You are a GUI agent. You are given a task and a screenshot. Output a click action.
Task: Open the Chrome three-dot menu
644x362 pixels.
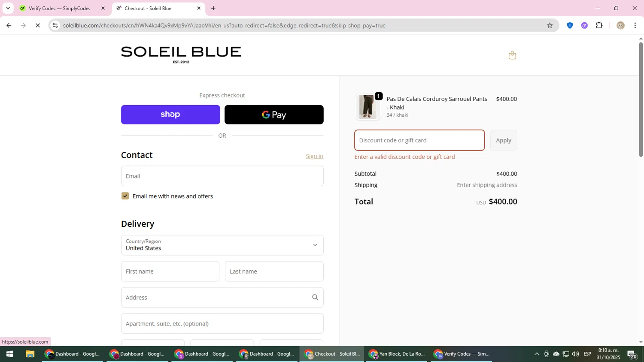coord(635,25)
